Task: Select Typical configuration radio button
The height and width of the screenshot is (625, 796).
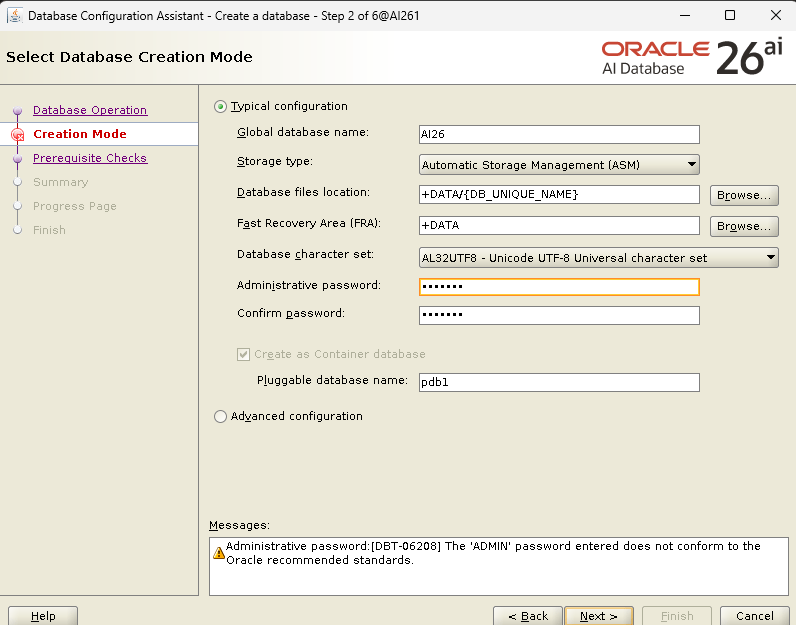Action: pos(221,106)
